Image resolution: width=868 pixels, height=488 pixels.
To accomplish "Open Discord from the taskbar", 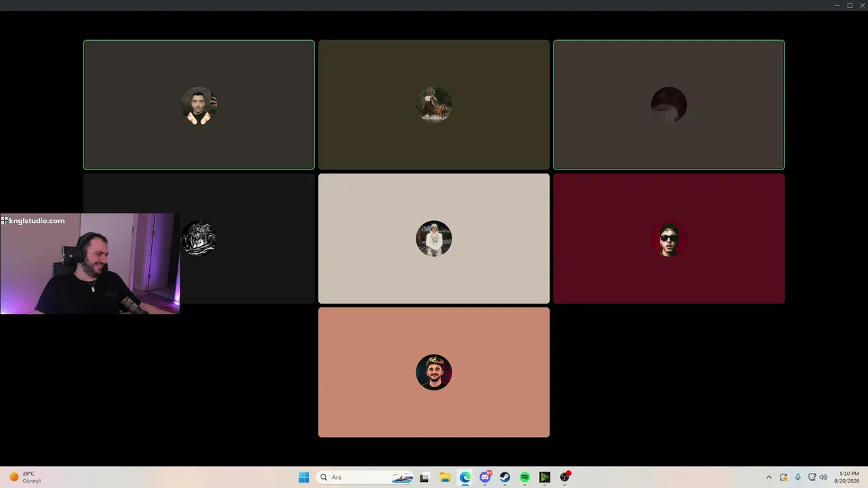I will coord(485,477).
